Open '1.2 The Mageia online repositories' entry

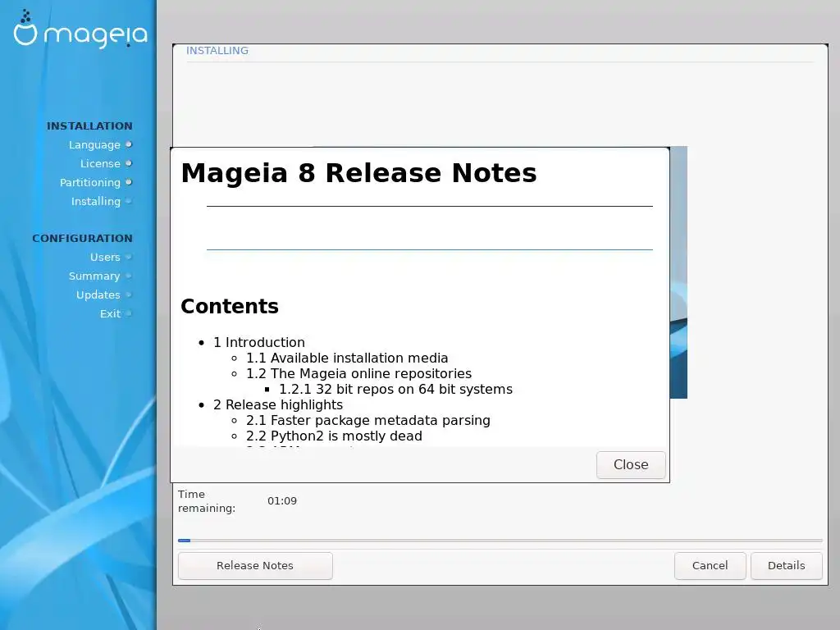(359, 373)
